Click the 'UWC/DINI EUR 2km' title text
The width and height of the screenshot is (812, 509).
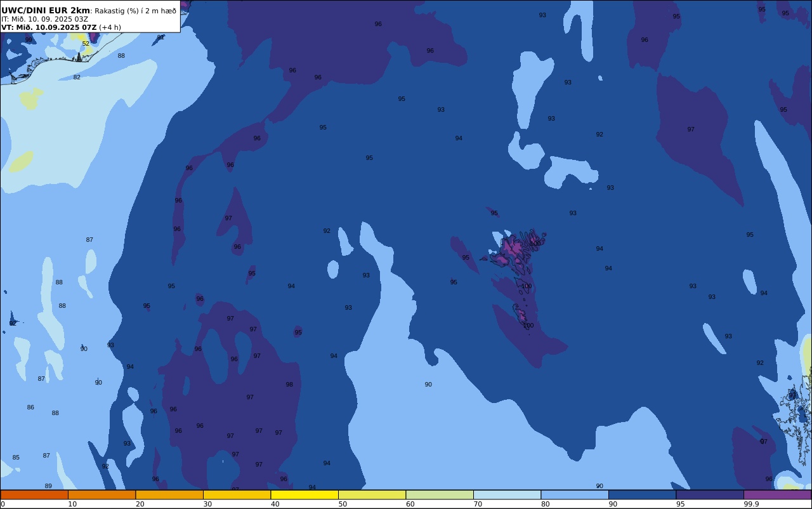tap(46, 11)
